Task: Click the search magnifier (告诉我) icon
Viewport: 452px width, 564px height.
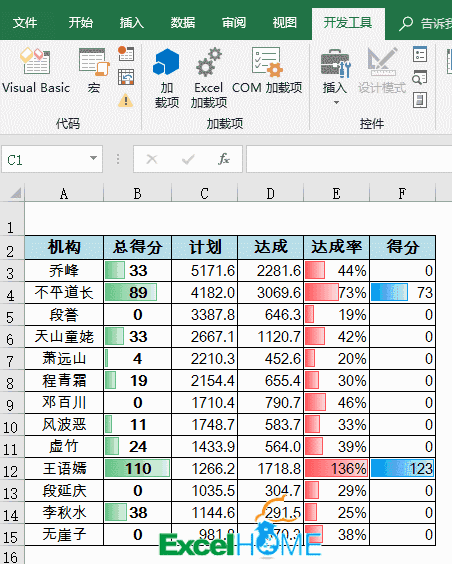Action: pos(406,24)
